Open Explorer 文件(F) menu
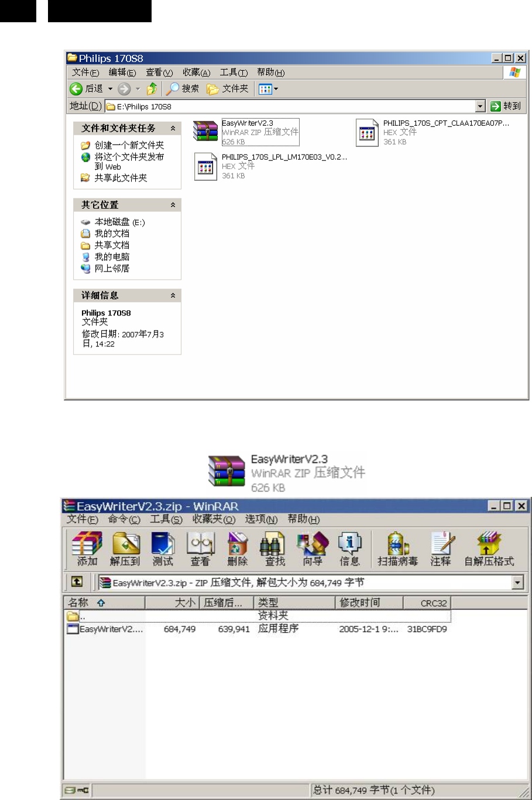 coord(85,73)
